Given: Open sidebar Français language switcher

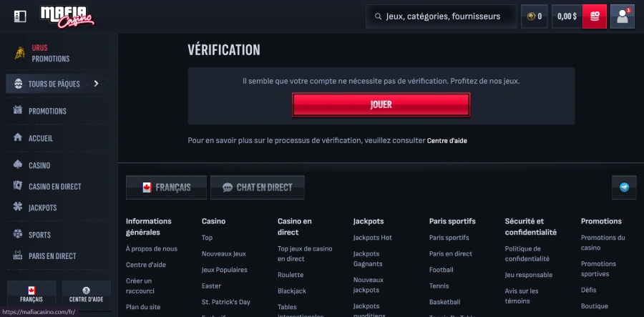Looking at the screenshot, I should point(31,294).
